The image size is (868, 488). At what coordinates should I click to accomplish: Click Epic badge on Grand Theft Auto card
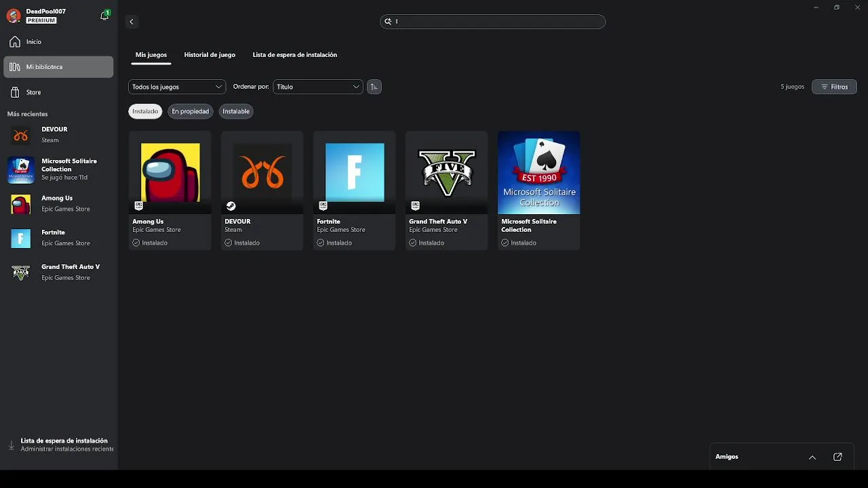coord(415,205)
